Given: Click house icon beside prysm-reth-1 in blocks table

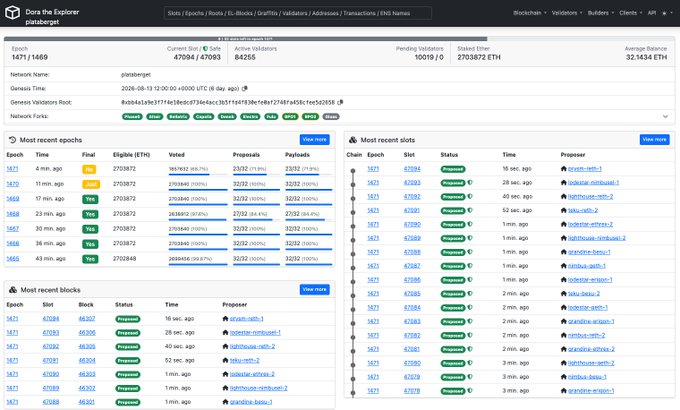Looking at the screenshot, I should 225,318.
